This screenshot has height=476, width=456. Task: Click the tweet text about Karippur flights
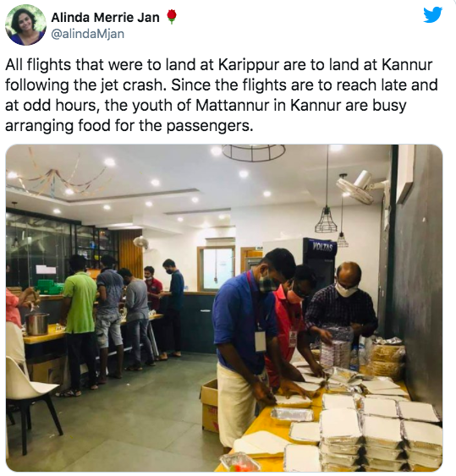[x=222, y=95]
